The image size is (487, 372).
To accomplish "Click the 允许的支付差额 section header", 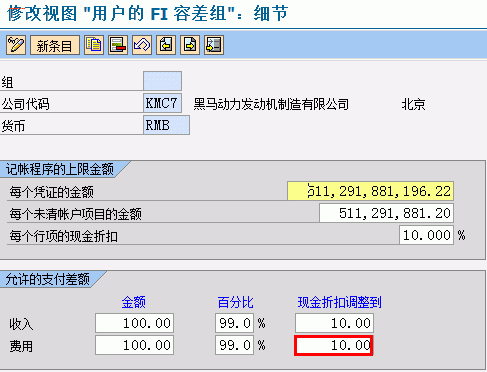I will coord(48,279).
